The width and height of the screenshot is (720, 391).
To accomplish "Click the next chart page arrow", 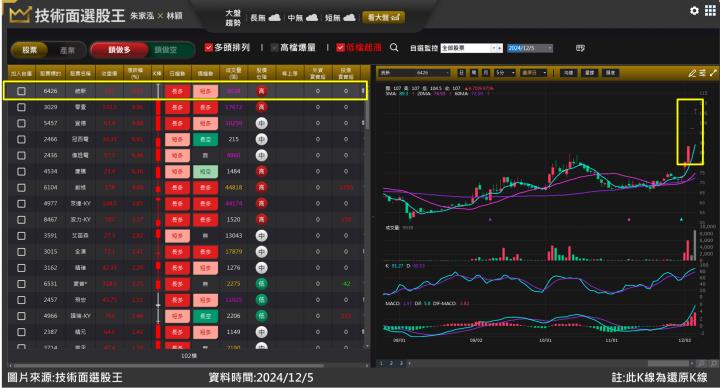I will pyautogui.click(x=410, y=363).
